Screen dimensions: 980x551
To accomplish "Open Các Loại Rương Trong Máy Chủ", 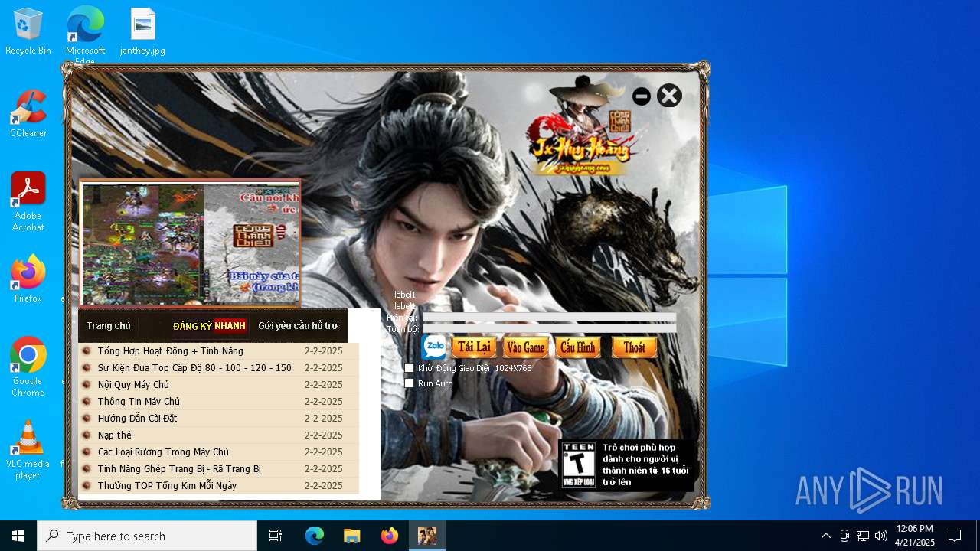I will pos(163,452).
